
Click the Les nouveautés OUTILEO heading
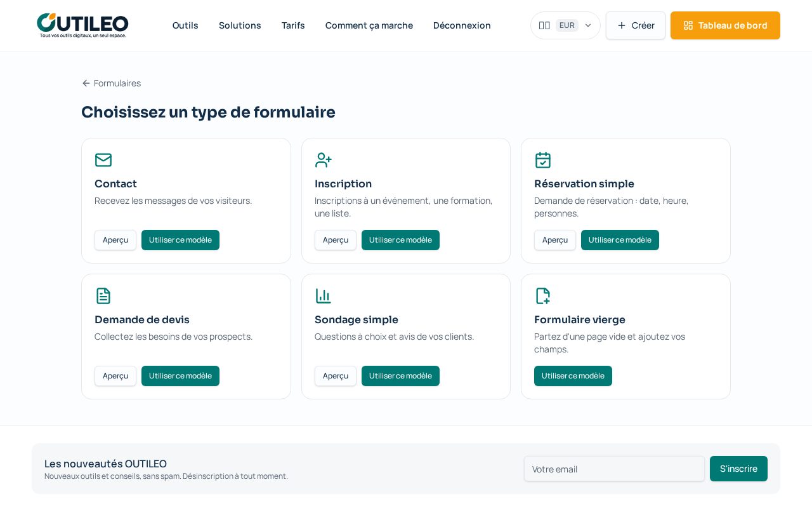pos(105,464)
